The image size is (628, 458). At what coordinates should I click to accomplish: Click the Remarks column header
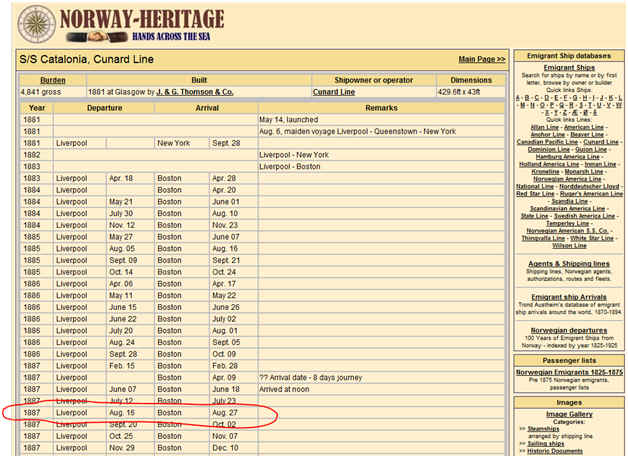click(381, 108)
